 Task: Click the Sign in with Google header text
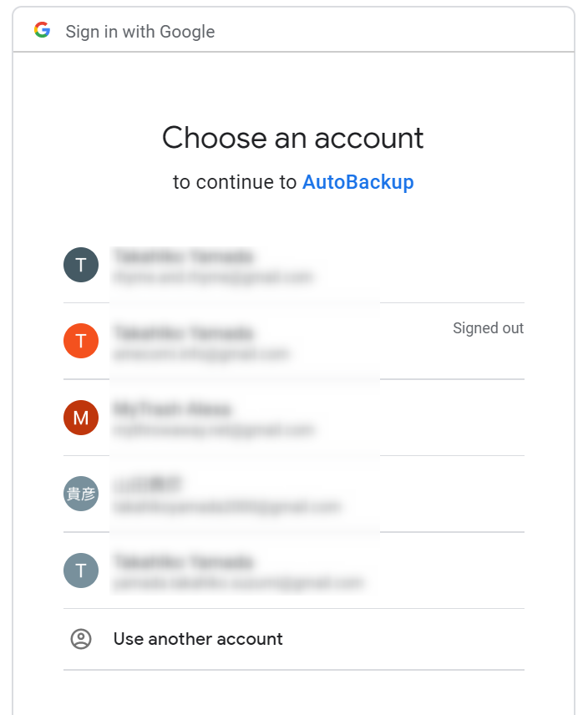click(x=139, y=32)
